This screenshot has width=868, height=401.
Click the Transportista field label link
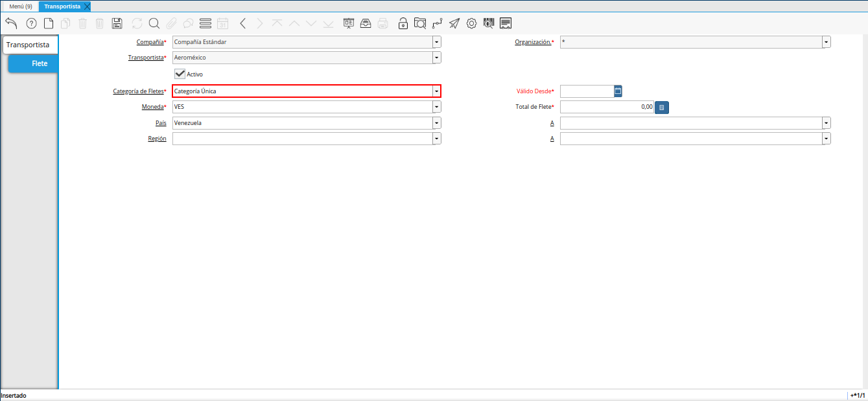pyautogui.click(x=146, y=58)
